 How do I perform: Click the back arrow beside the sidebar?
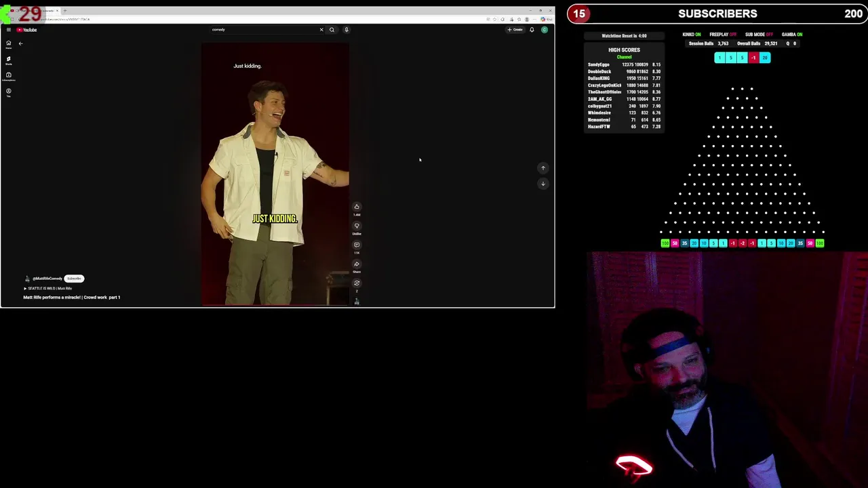click(20, 43)
